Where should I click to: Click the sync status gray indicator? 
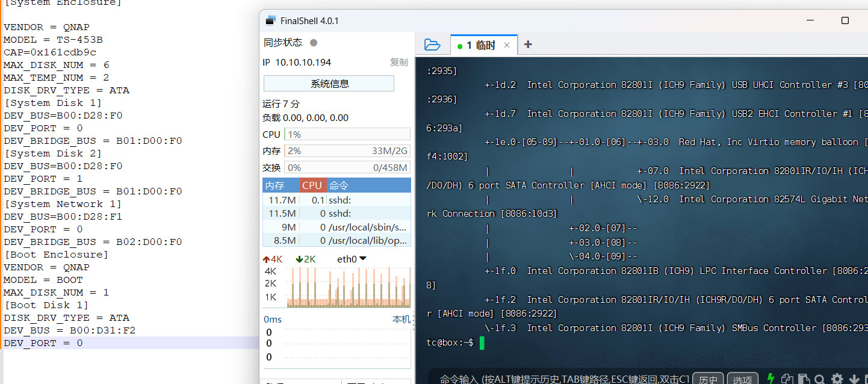point(314,43)
